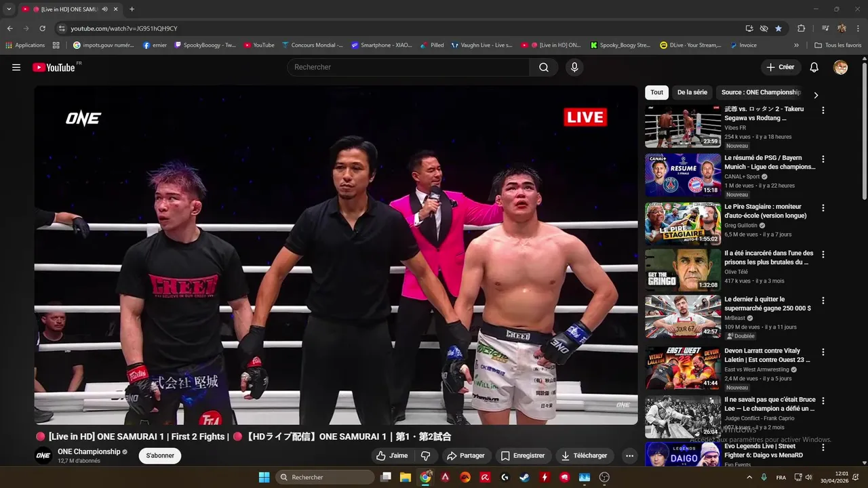The image size is (868, 488).
Task: Open the DLive bookmark
Action: click(691, 45)
